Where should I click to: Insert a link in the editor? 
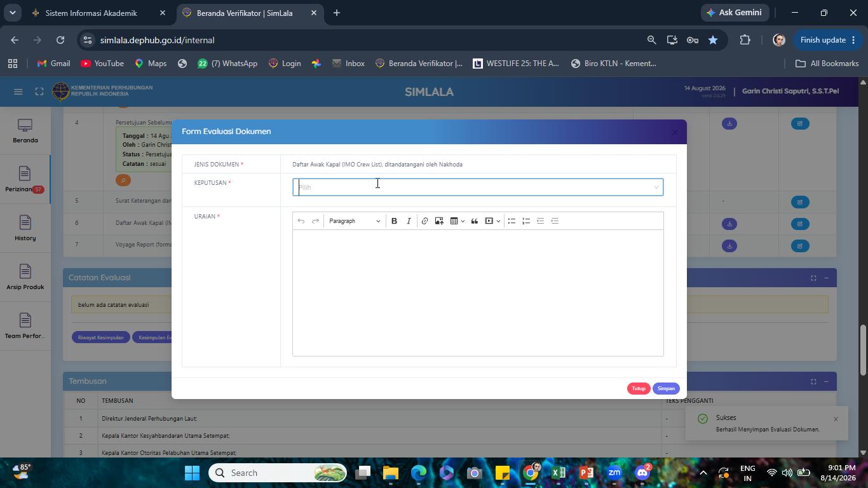coord(424,221)
